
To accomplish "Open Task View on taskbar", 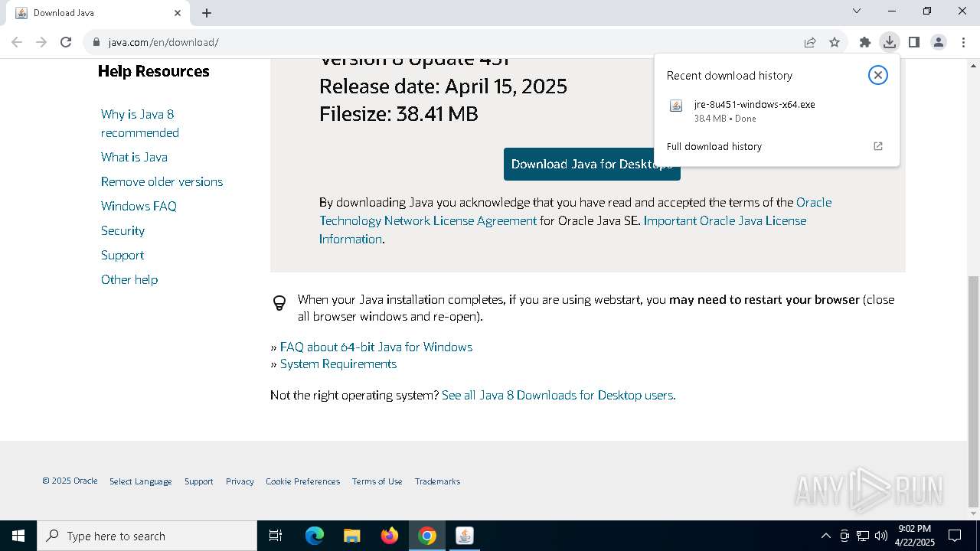I will tap(276, 536).
